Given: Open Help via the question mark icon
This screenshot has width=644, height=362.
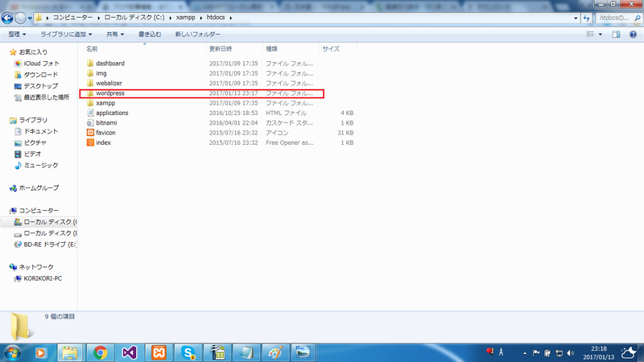Looking at the screenshot, I should pos(633,35).
